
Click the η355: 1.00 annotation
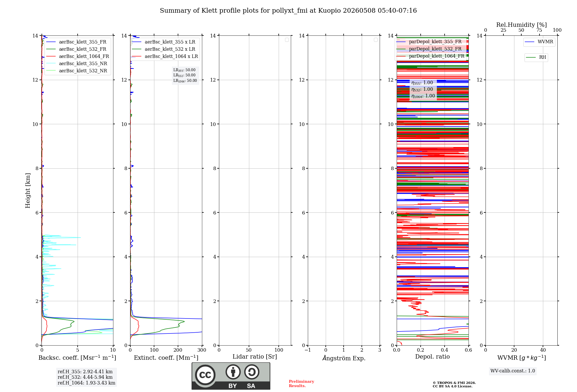point(422,83)
